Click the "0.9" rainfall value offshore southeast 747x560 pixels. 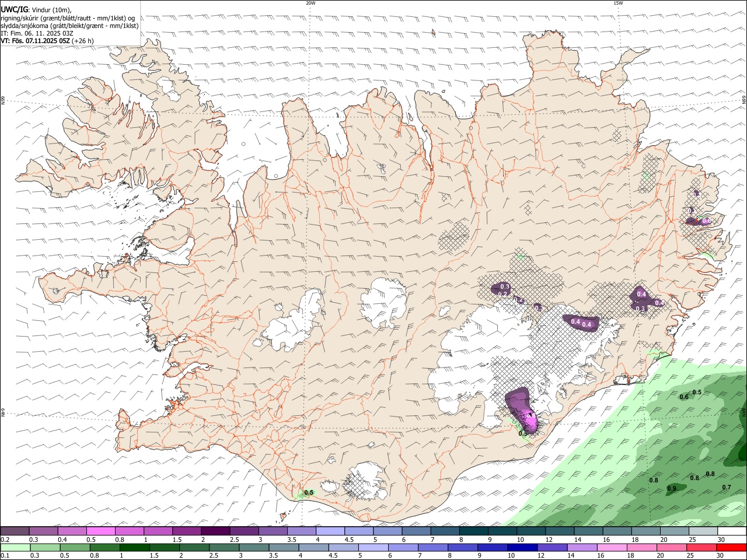672,489
